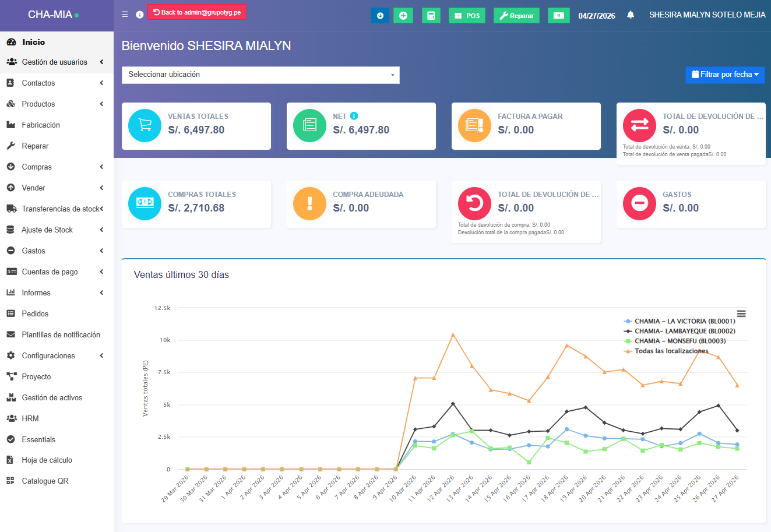The height and width of the screenshot is (532, 771).
Task: Open Pedidos in the sidebar
Action: point(35,313)
